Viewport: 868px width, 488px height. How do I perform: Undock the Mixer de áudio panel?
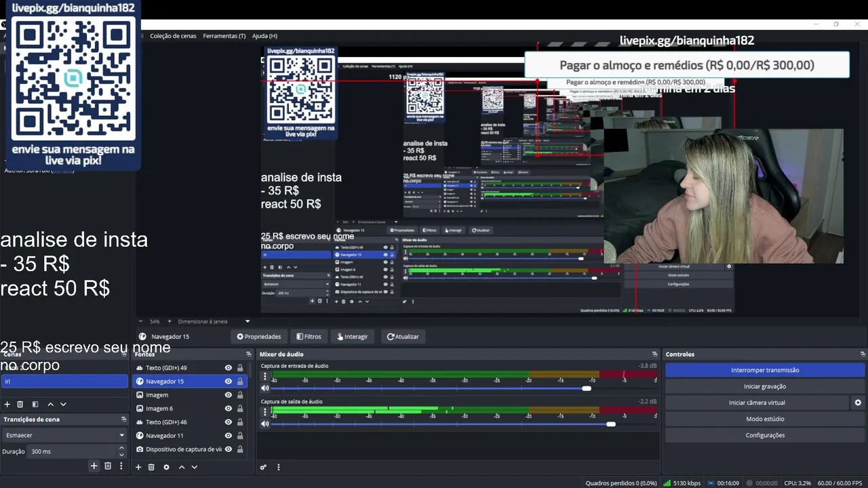pyautogui.click(x=654, y=354)
